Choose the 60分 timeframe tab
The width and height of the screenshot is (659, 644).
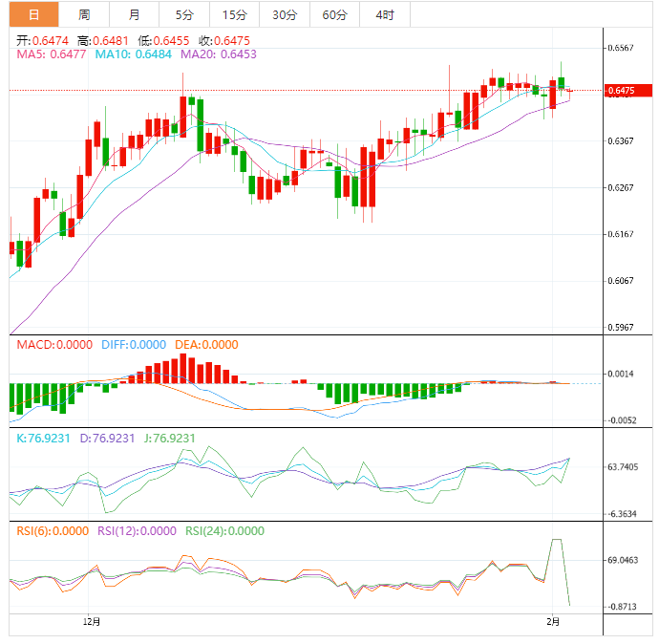[x=335, y=14]
